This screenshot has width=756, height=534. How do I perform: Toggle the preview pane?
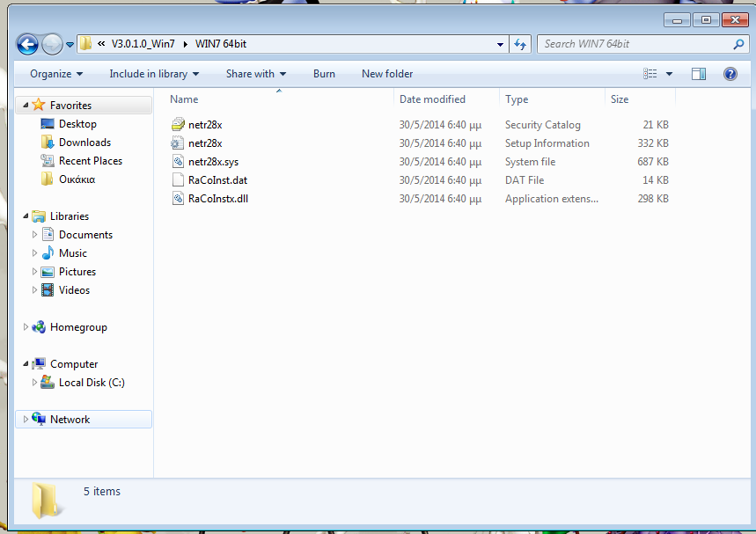point(699,74)
